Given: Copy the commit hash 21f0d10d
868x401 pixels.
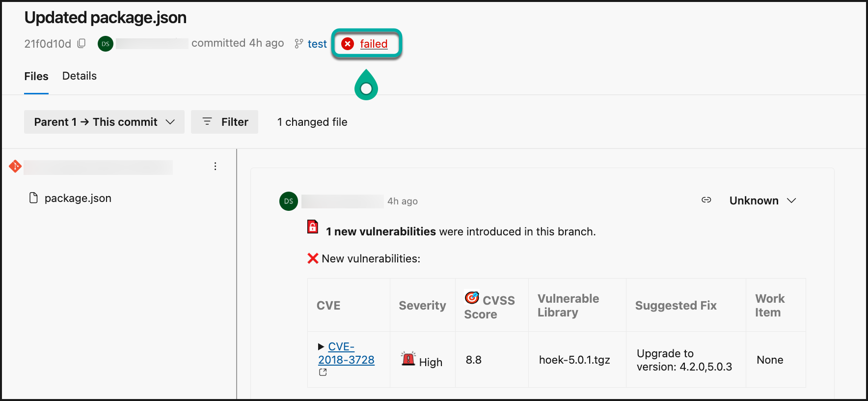Looking at the screenshot, I should 81,43.
